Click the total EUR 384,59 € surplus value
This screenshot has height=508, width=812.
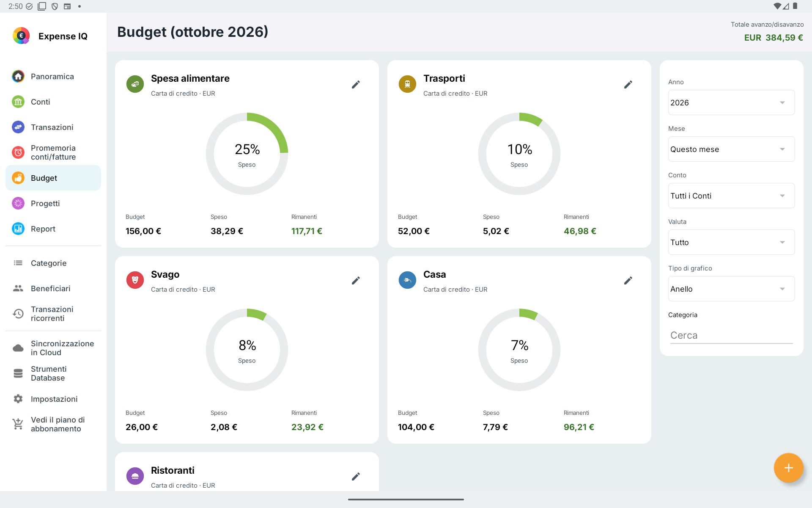(x=774, y=38)
